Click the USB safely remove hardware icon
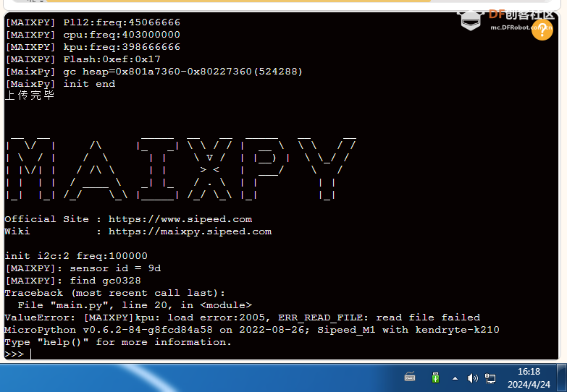The width and height of the screenshot is (567, 392). pos(435,378)
